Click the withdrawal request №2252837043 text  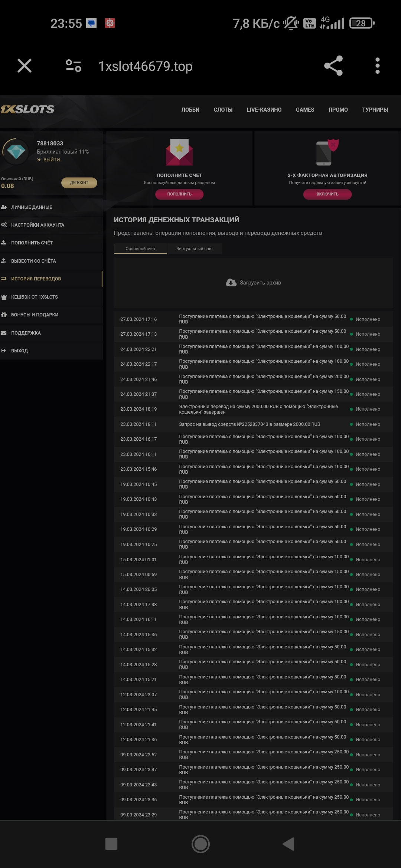[250, 424]
